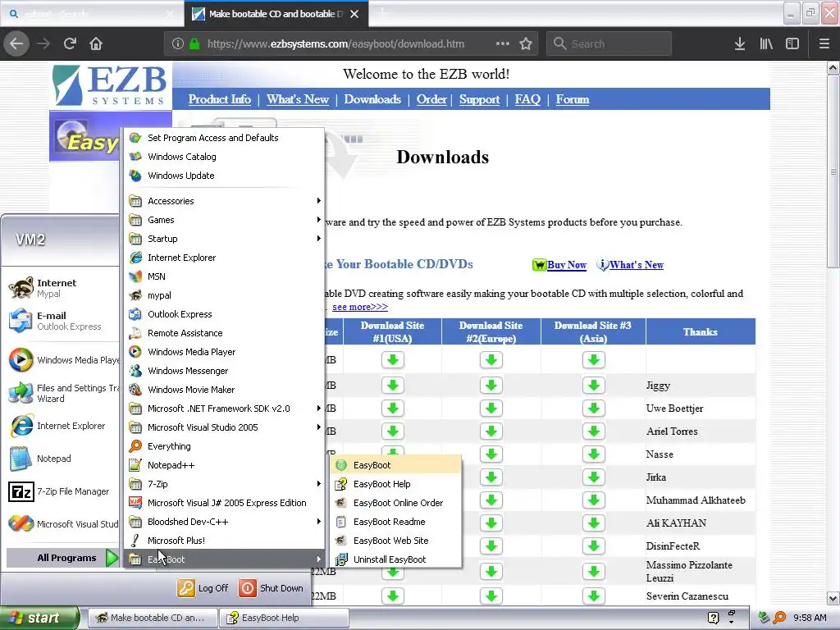Viewport: 840px width, 630px height.
Task: Expand the Accessories program folder
Action: click(x=225, y=201)
